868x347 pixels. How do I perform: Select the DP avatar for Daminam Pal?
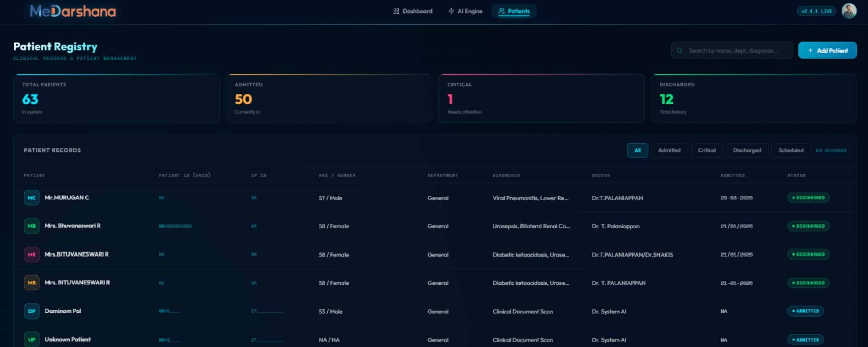(32, 311)
